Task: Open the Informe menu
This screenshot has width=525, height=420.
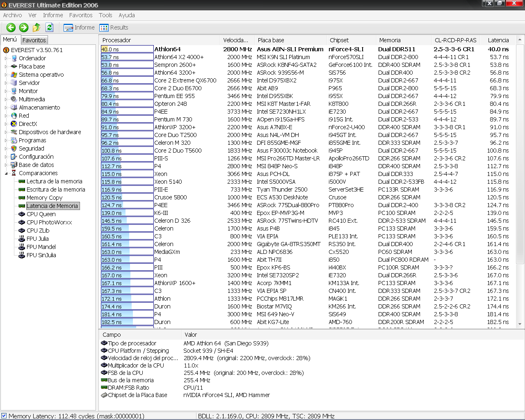Action: pos(53,15)
